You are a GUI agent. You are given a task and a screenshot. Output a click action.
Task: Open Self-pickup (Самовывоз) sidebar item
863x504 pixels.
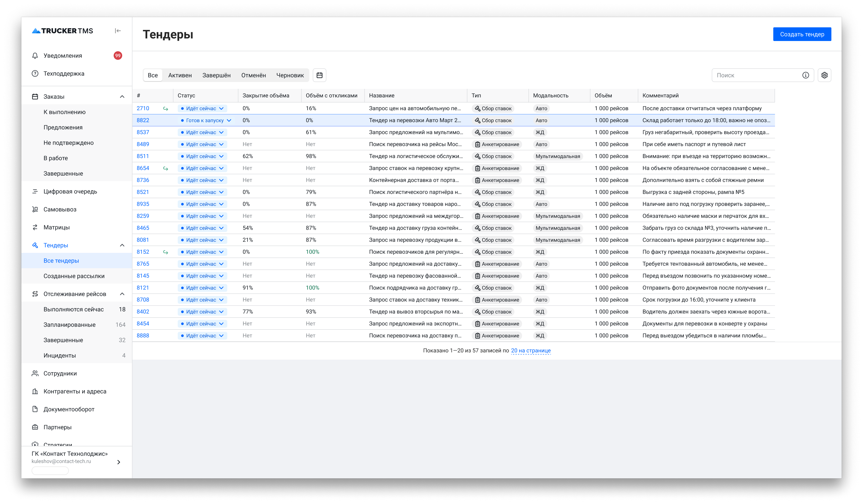point(60,209)
